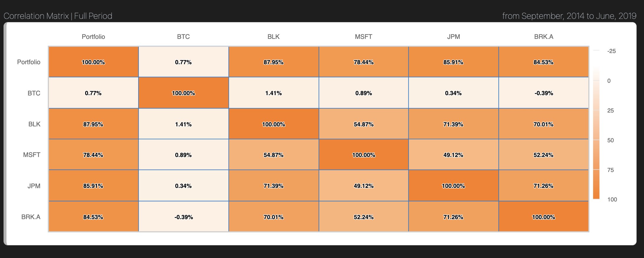Viewport: 644px width, 258px height.
Task: Click cell in Portfolio row, BLK column
Action: (x=273, y=62)
